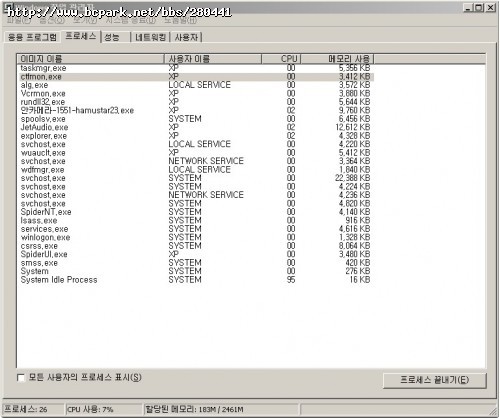Enable 모든 사용자의 프로세스 표시 checkbox
This screenshot has width=500, height=418.
pos(21,378)
